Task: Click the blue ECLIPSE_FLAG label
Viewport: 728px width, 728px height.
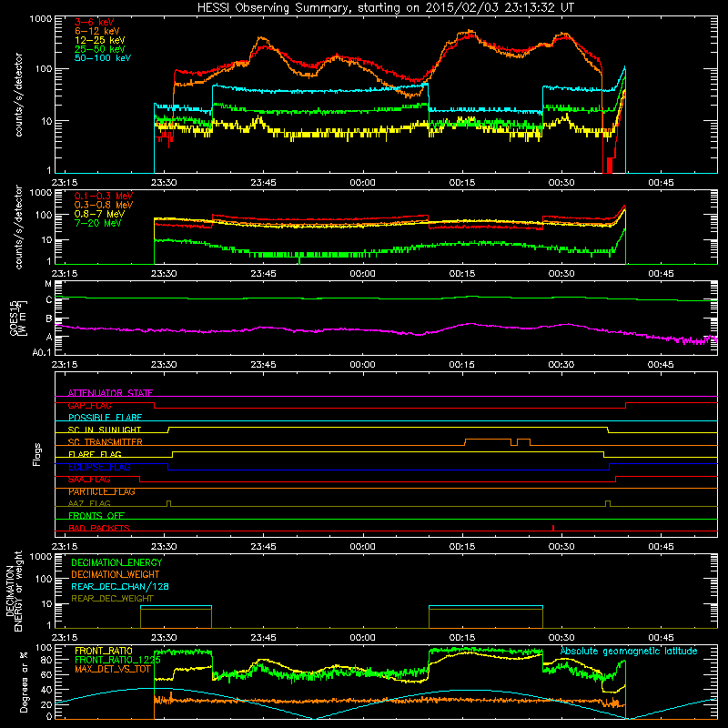Action: click(99, 467)
